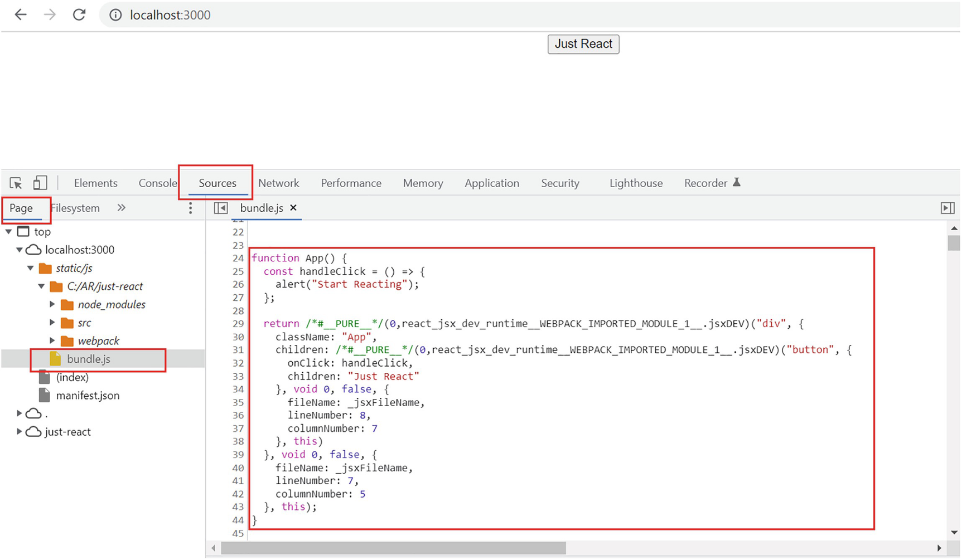Click the Recorder flask preview icon
Screen dimensions: 962x560
pyautogui.click(x=736, y=183)
